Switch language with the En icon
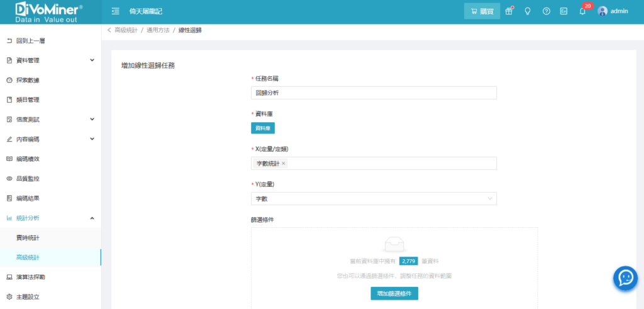Screen dimensions: 644x309 coord(564,11)
